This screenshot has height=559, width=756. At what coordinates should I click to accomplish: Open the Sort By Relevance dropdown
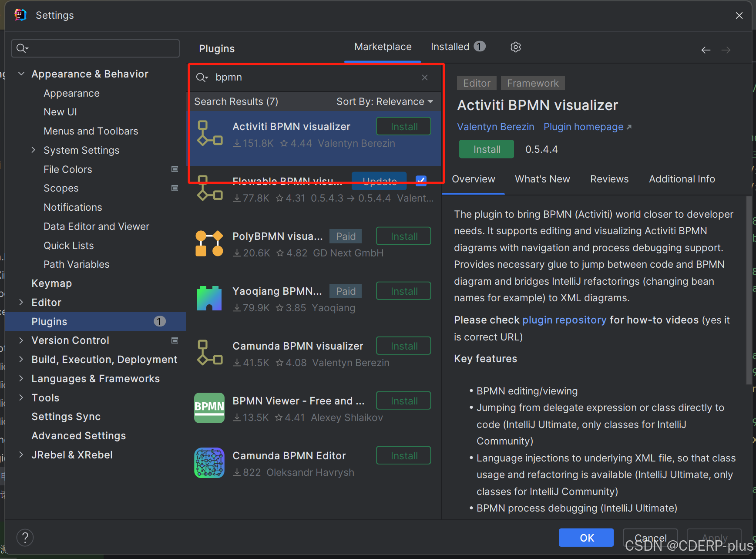[x=385, y=101]
